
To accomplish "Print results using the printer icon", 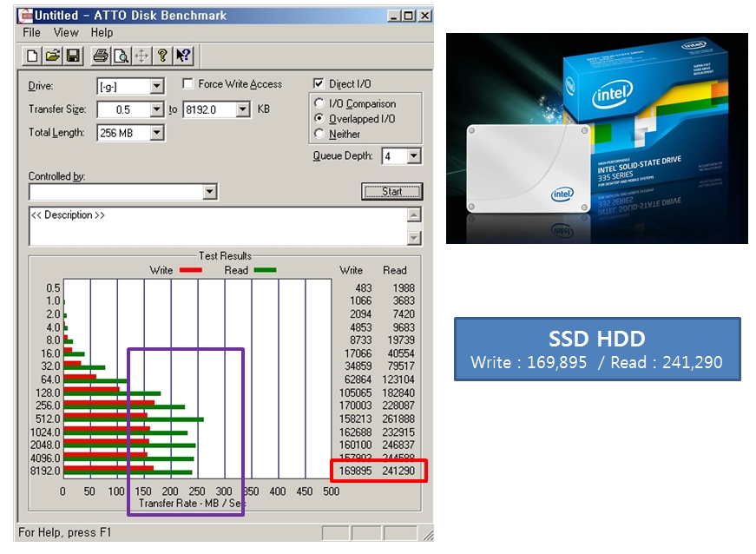I will pos(101,56).
